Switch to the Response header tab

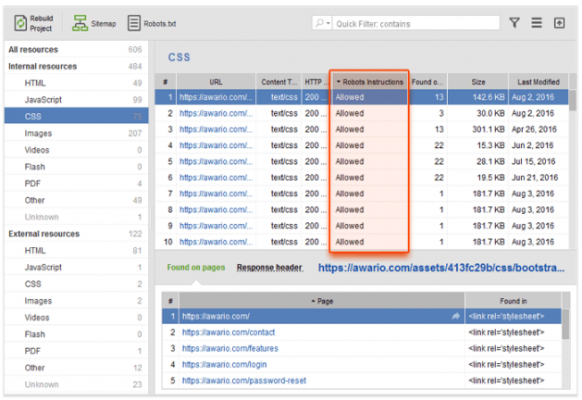coord(270,268)
